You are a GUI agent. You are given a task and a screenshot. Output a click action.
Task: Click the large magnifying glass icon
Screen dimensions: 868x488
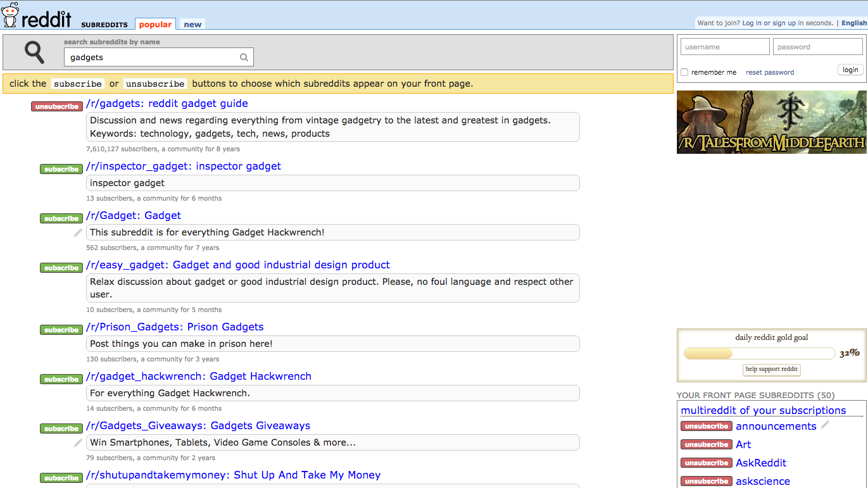[34, 52]
